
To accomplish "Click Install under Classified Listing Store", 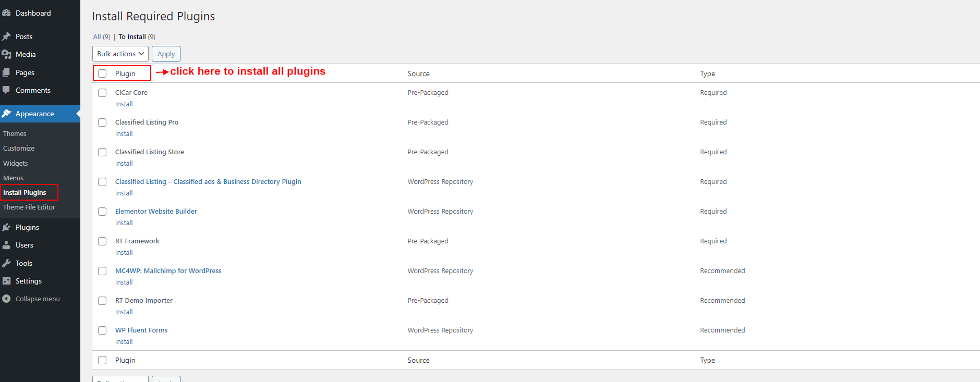I will 124,164.
